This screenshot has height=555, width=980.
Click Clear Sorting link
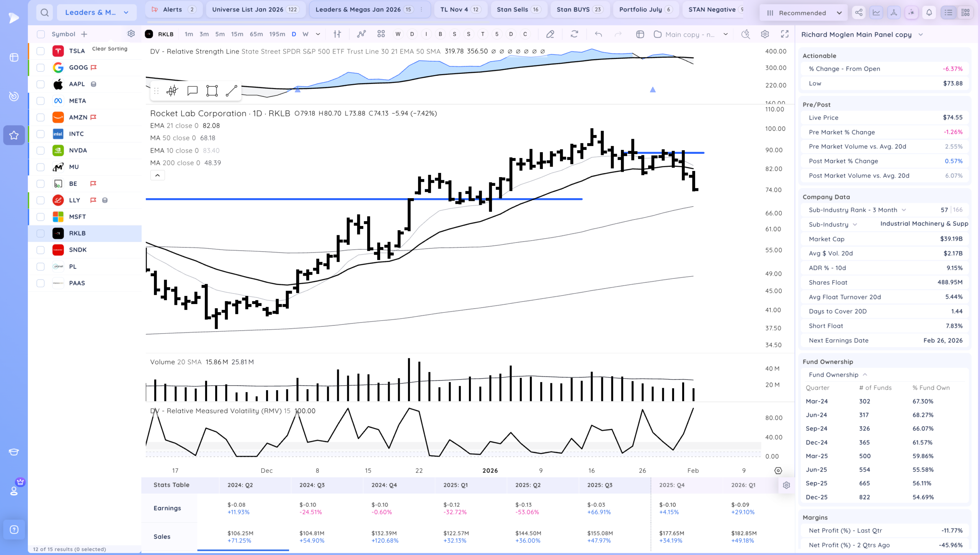tap(110, 49)
